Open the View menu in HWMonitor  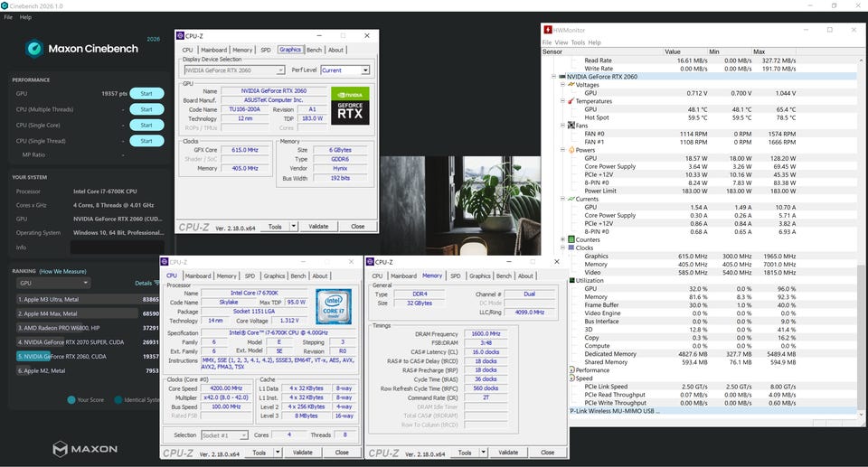click(561, 42)
